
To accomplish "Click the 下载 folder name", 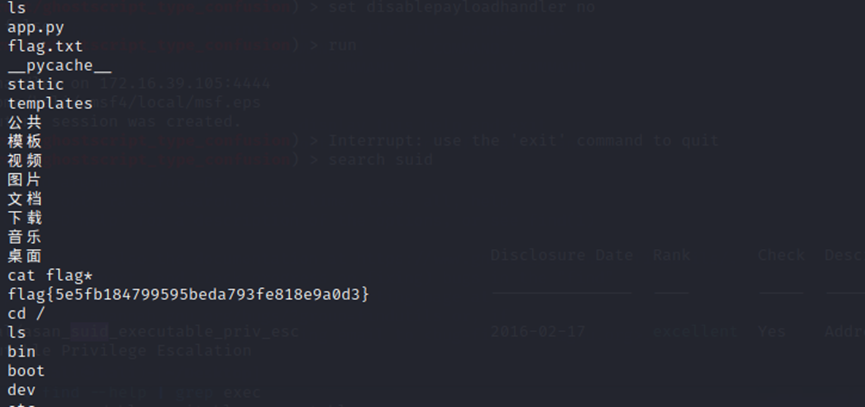I will point(25,218).
